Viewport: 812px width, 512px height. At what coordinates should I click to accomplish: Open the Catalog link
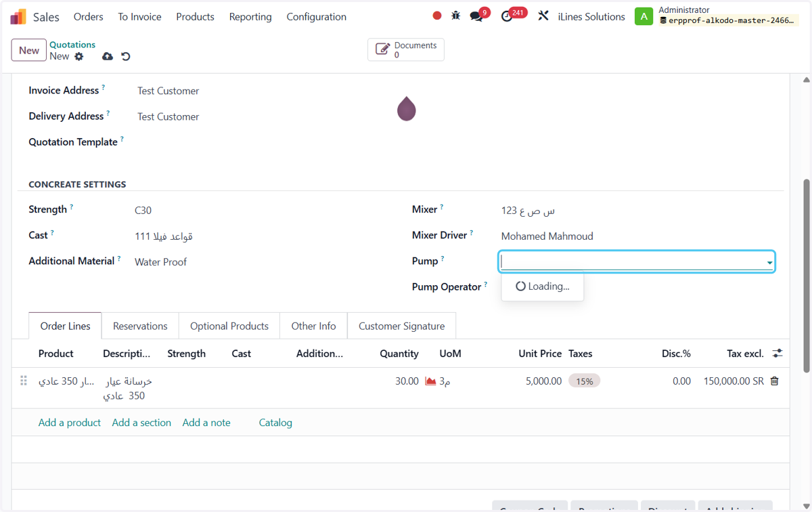tap(275, 423)
